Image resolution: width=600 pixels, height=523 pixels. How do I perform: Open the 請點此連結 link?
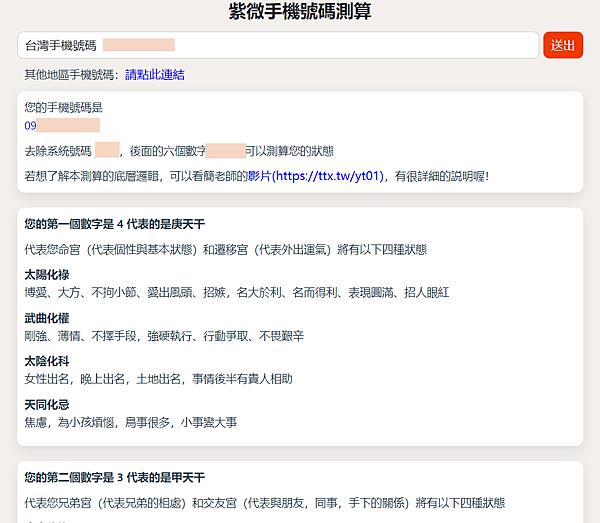pyautogui.click(x=155, y=75)
